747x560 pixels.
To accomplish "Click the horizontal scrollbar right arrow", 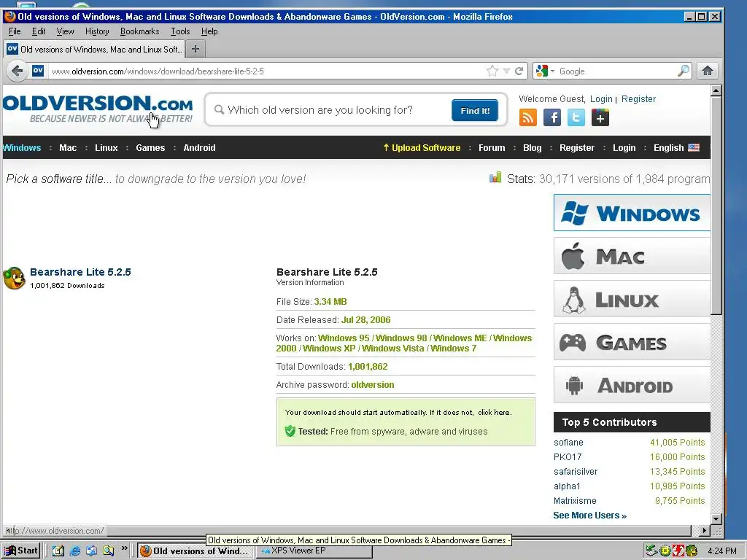I will 705,530.
